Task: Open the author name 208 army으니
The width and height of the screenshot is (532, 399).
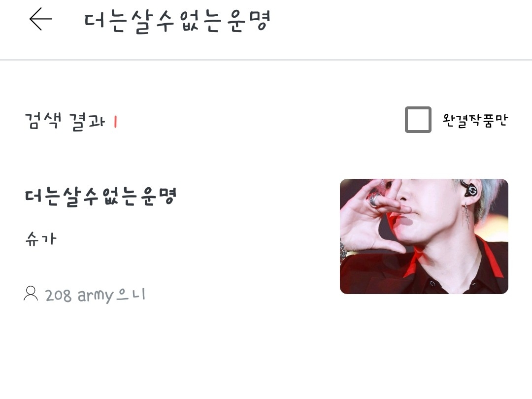Action: (x=95, y=295)
